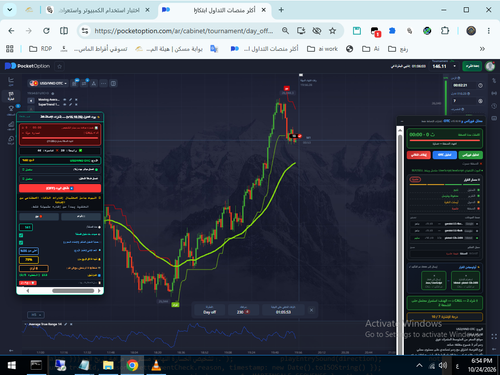Click the bot panel horizontal scrollbar thumb
Screen dimensions: 500x375
tap(73, 291)
